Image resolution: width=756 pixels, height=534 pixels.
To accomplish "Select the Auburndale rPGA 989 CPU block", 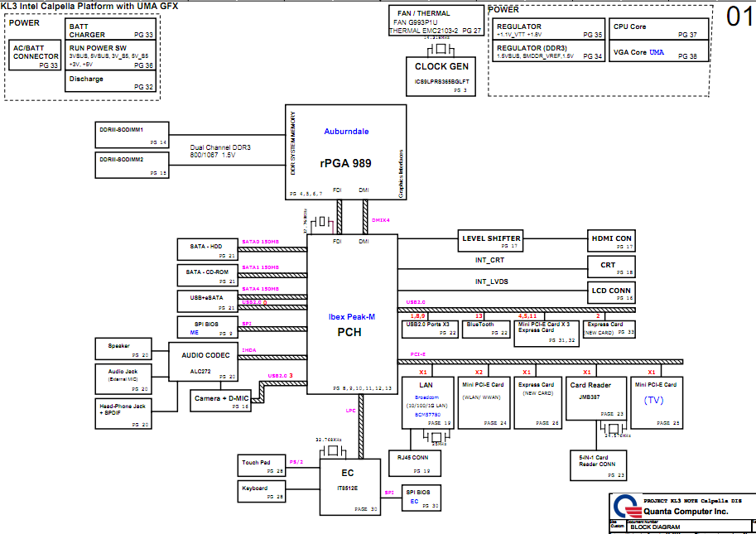I will [345, 152].
